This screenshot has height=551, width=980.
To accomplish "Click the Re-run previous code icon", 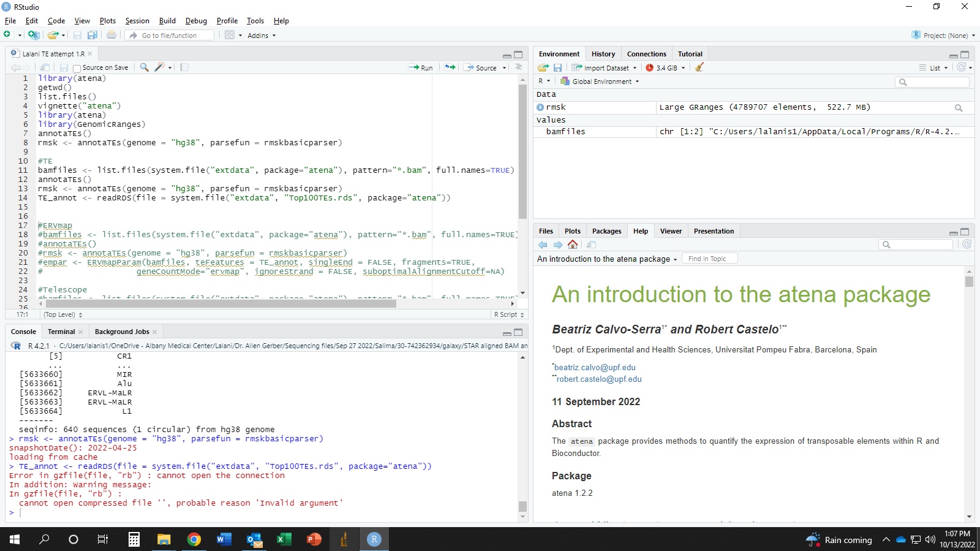I will [450, 67].
